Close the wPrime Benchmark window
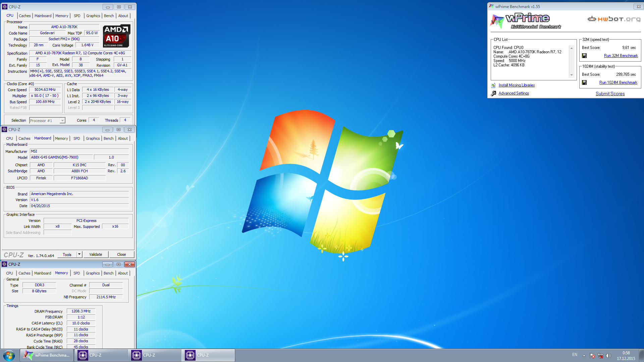This screenshot has width=644, height=362. point(639,6)
